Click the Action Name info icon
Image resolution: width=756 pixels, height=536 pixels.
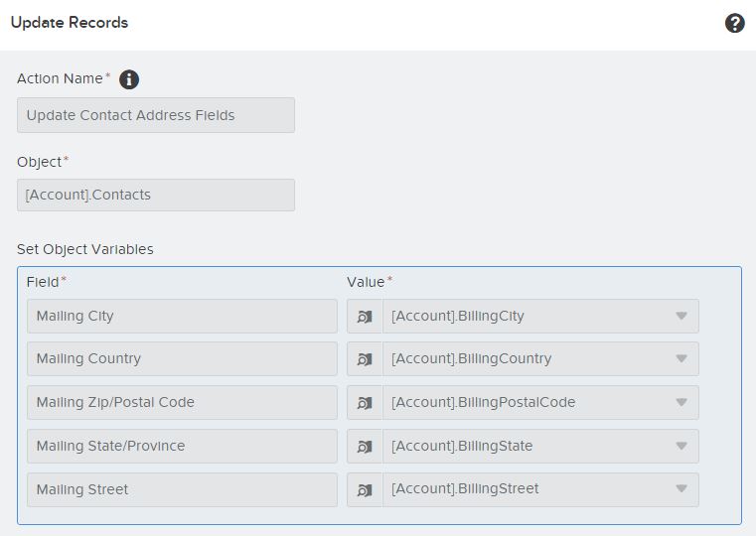pyautogui.click(x=129, y=79)
